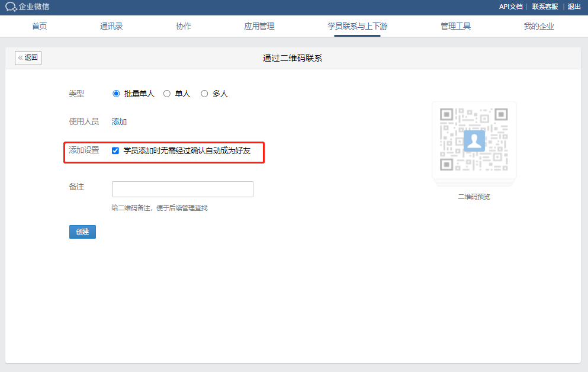Open the 管理工具 tab
Screen dimensions: 588x372
(x=455, y=26)
